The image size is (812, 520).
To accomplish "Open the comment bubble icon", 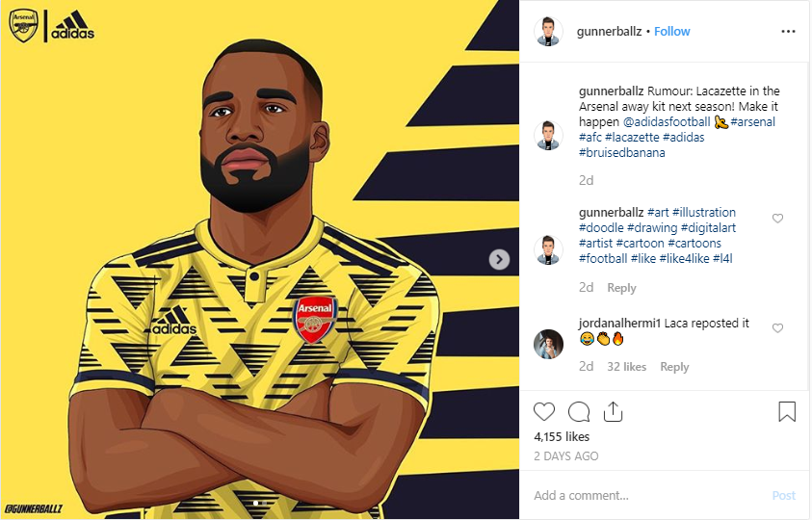I will click(x=579, y=412).
